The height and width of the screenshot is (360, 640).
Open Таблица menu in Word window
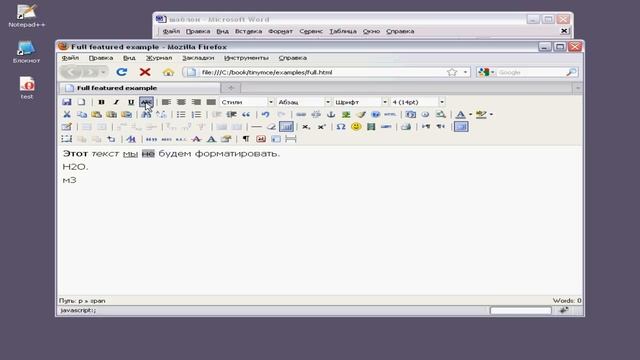click(343, 31)
